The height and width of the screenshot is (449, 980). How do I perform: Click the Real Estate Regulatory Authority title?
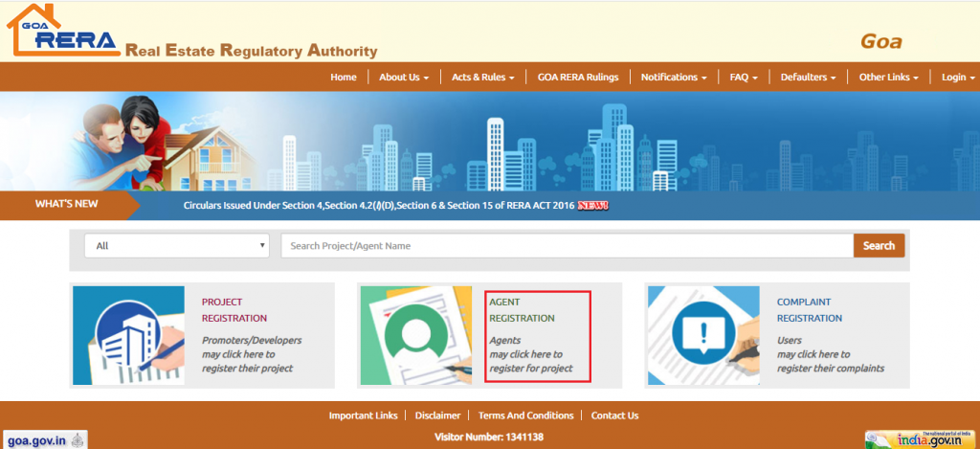252,51
